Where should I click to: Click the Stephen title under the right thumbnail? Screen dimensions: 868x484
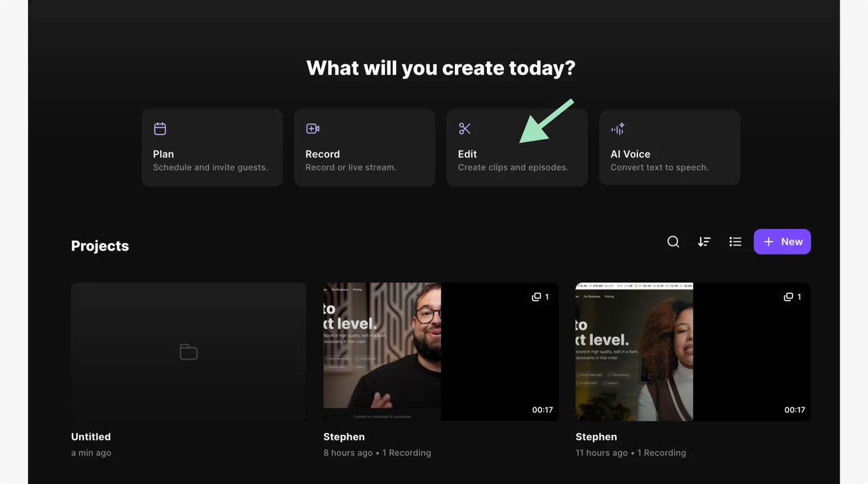(596, 437)
